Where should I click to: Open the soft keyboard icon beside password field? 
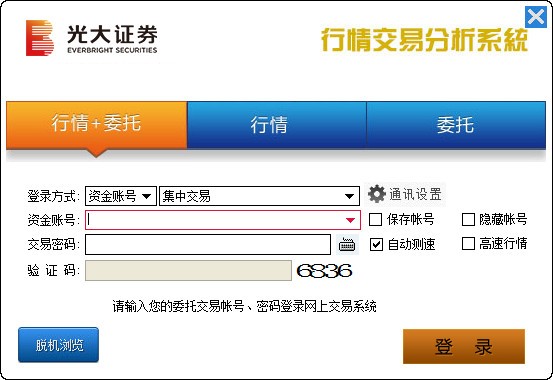pos(347,244)
